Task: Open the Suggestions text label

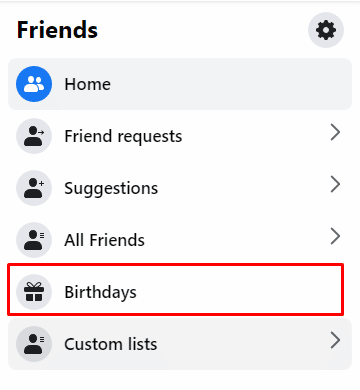Action: pyautogui.click(x=111, y=189)
